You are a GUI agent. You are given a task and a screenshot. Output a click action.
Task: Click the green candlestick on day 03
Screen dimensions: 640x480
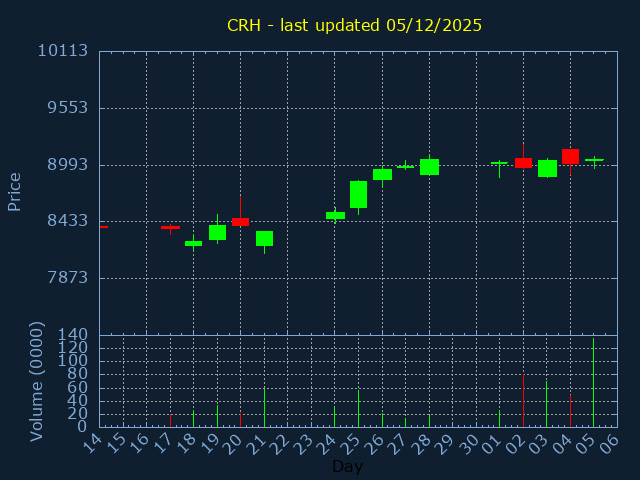pyautogui.click(x=547, y=168)
